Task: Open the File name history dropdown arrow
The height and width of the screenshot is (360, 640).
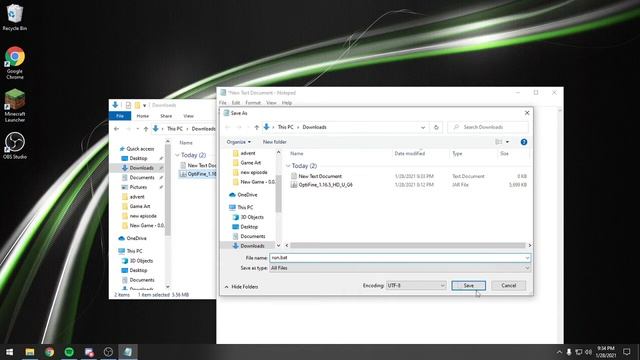Action: 527,258
